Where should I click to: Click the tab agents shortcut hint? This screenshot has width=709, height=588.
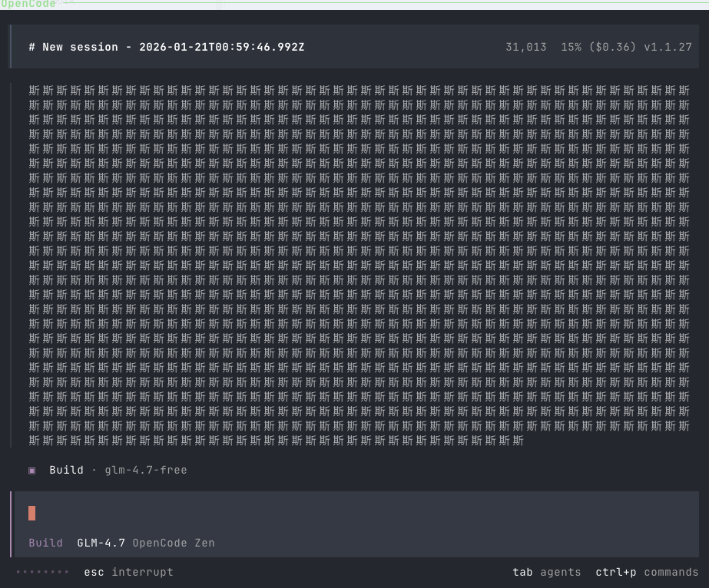[x=547, y=572]
